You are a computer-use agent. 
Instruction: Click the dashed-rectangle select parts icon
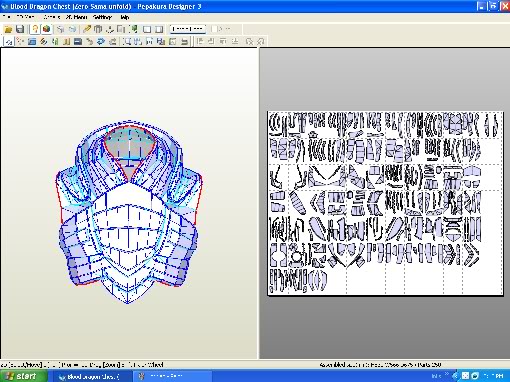click(x=127, y=42)
